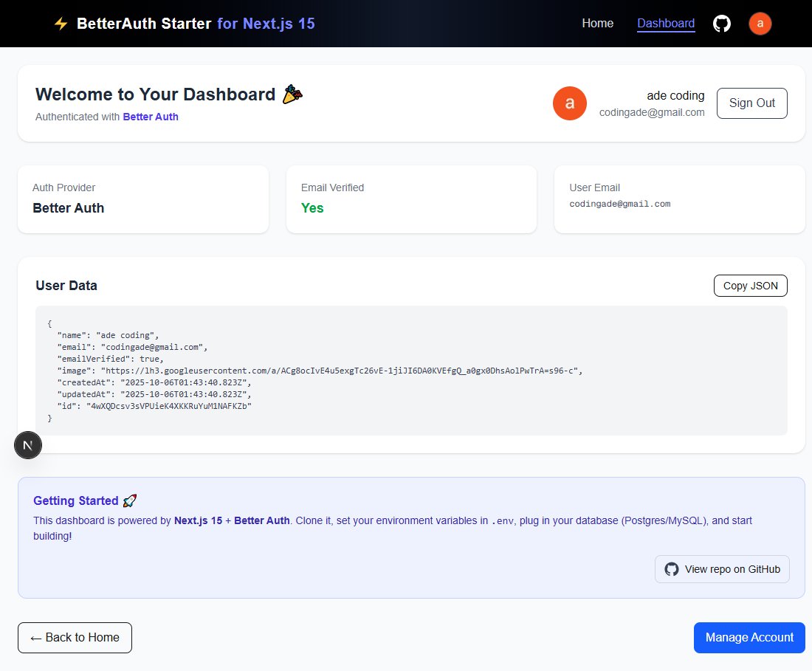Viewport: 812px width, 671px height.
Task: Click the "createdAt" timestamp JSON line
Action: [x=154, y=382]
